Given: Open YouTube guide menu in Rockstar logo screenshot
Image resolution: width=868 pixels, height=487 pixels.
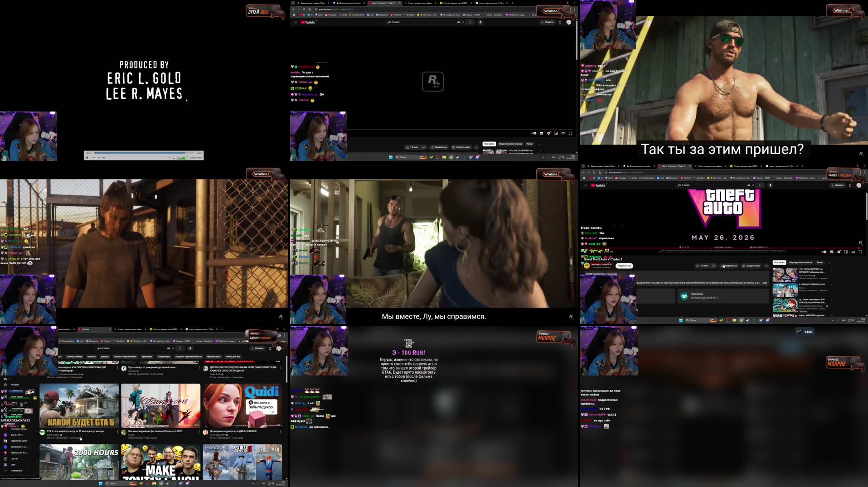Looking at the screenshot, I should [x=295, y=22].
